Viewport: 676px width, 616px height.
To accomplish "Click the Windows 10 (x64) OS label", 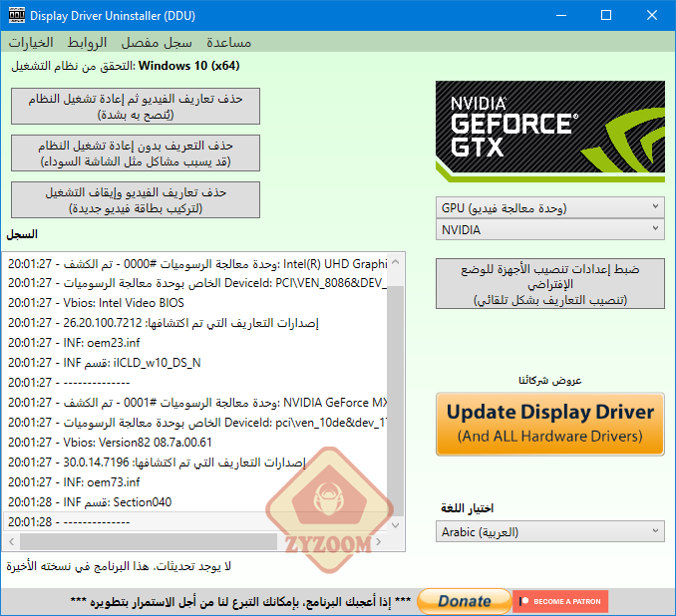I will point(188,66).
